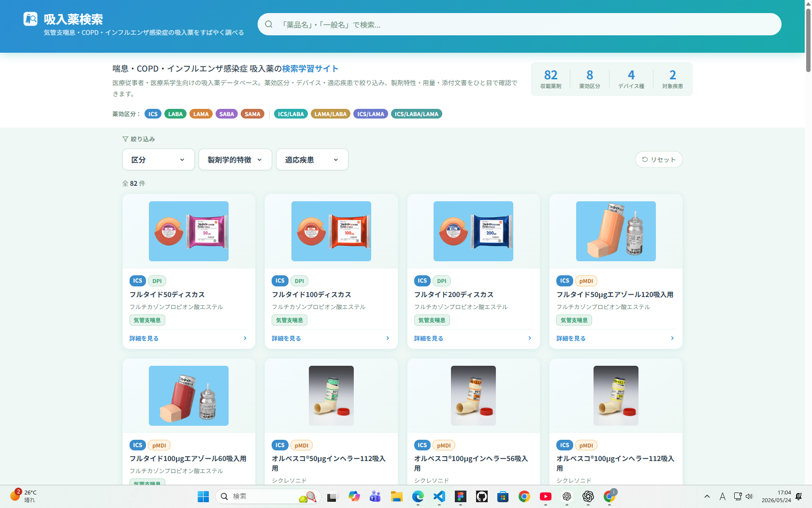Image resolution: width=812 pixels, height=508 pixels.
Task: Open Google Chrome from taskbar
Action: click(x=524, y=496)
